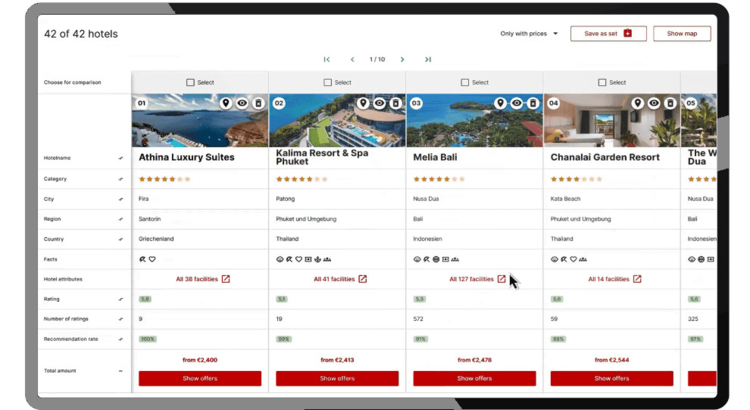This screenshot has width=750, height=410.
Task: Click Melia Bali hotel photo
Action: (x=474, y=121)
